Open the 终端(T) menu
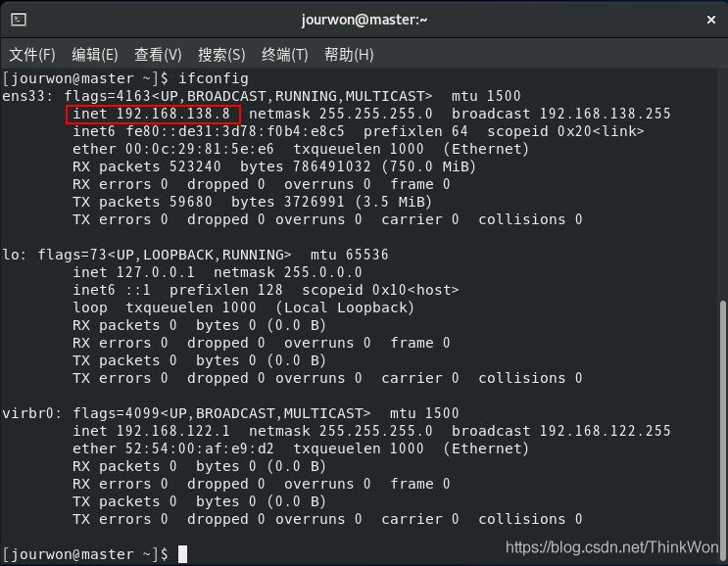This screenshot has width=728, height=566. [x=285, y=55]
